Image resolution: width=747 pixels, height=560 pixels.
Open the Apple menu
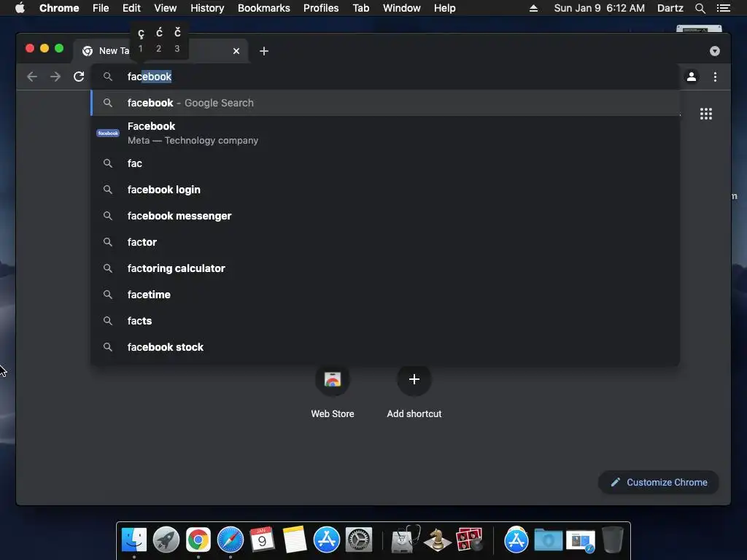point(20,8)
